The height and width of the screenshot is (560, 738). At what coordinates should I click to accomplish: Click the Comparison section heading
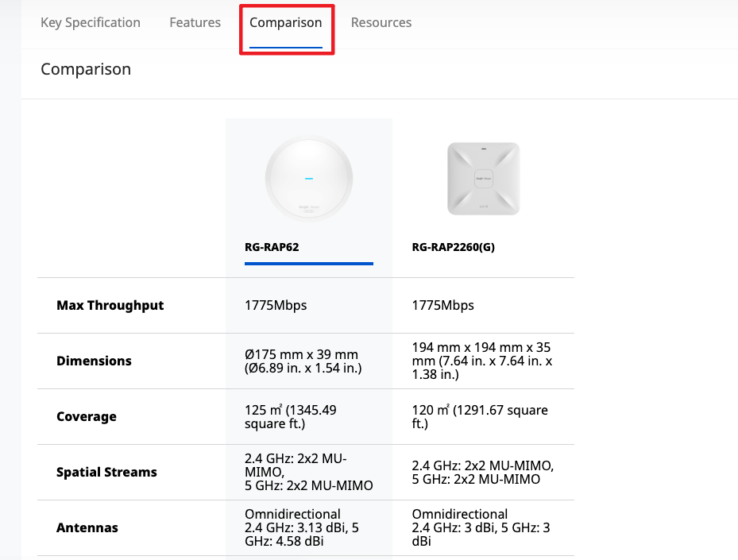click(x=86, y=69)
